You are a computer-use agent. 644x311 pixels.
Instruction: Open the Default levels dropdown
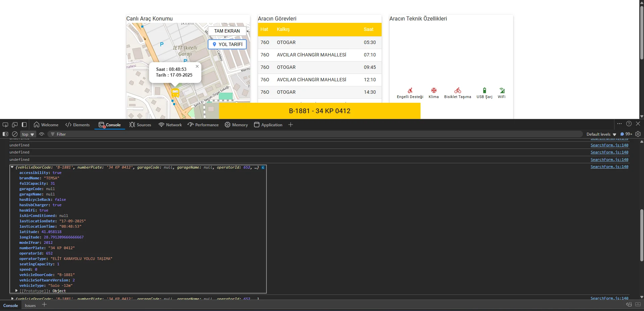pos(601,134)
